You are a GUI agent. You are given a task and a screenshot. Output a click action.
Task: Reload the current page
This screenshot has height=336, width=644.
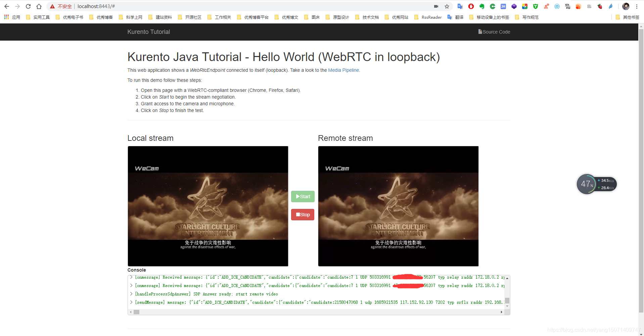coord(28,6)
